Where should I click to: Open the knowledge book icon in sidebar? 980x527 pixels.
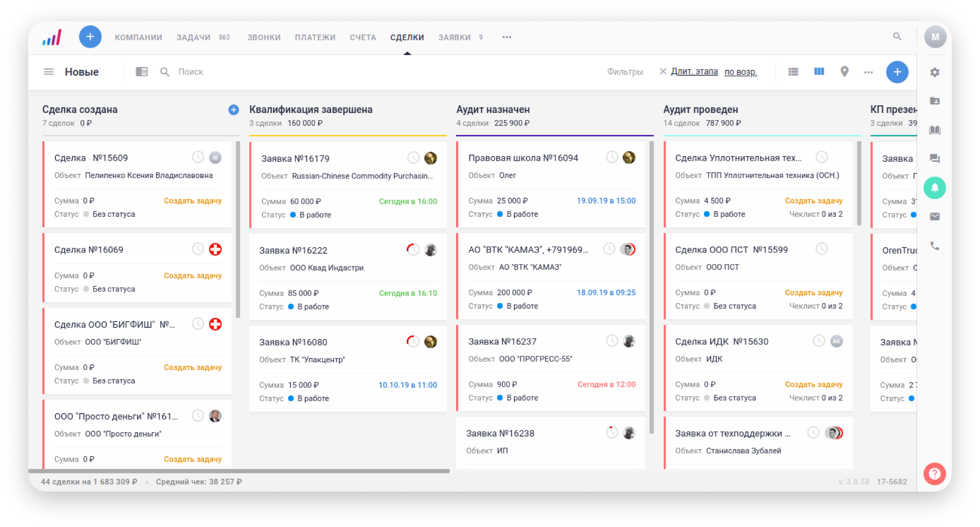coord(935,130)
